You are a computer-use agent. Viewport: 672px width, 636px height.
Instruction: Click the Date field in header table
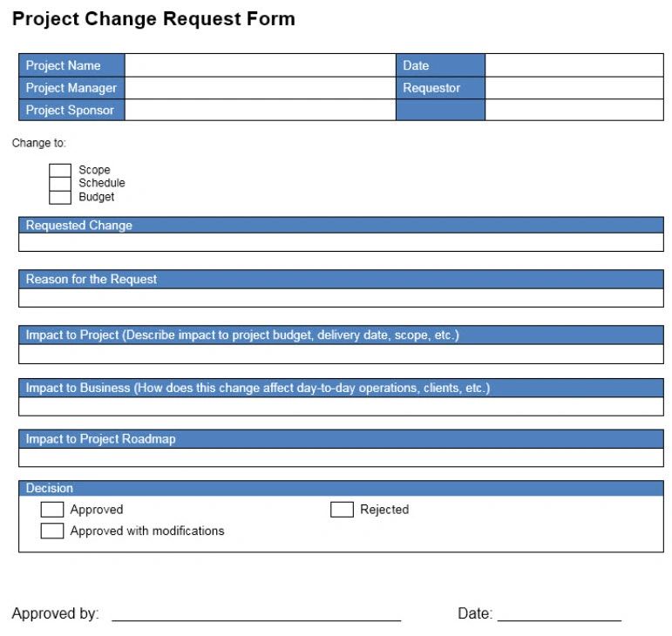(x=574, y=65)
